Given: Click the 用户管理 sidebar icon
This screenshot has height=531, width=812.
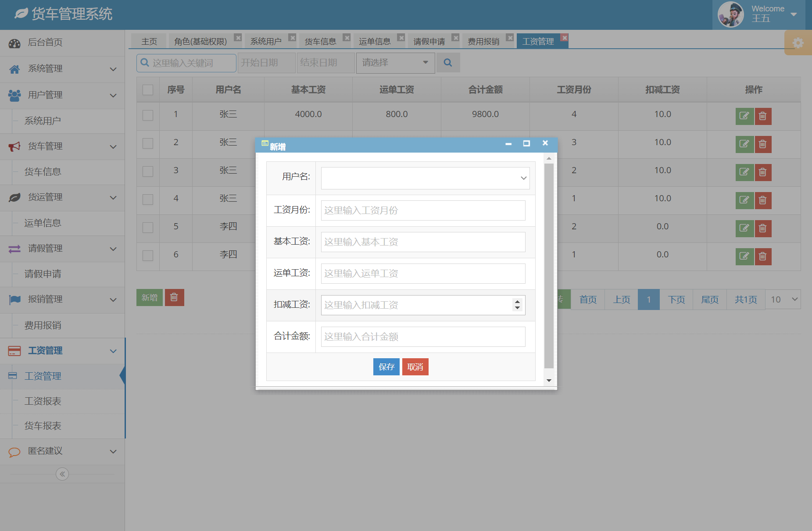Looking at the screenshot, I should pos(14,95).
